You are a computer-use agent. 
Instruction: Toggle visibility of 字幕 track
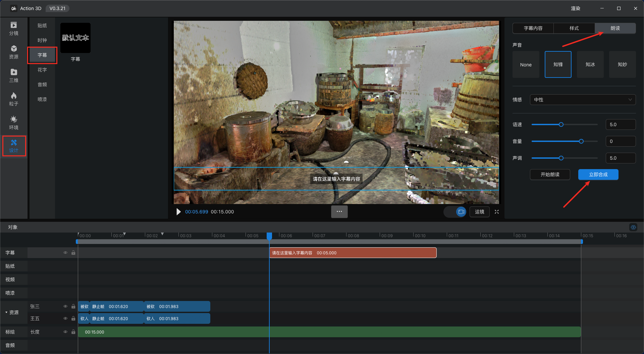(x=65, y=253)
